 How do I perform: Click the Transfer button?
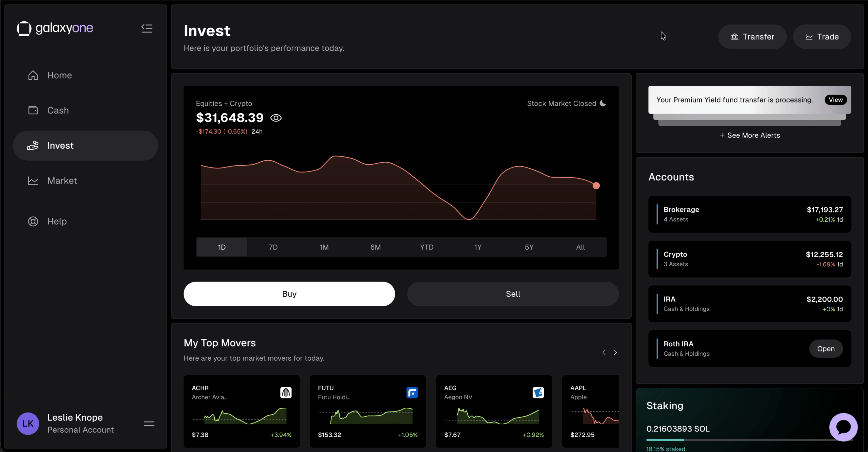click(x=752, y=37)
